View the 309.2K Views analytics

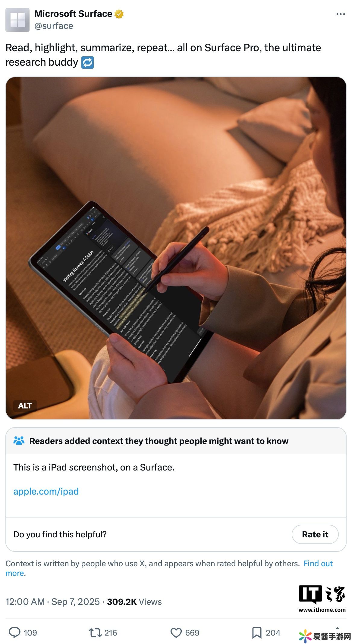pyautogui.click(x=134, y=602)
